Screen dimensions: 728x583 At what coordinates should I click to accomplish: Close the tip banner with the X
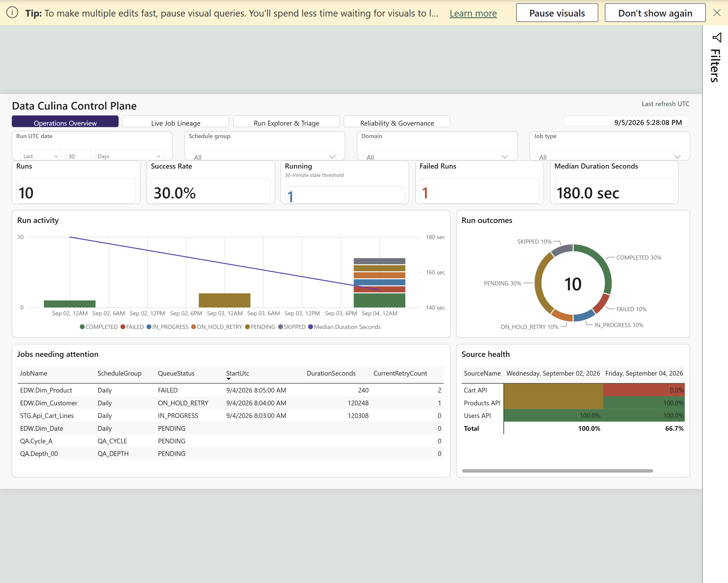[x=717, y=13]
